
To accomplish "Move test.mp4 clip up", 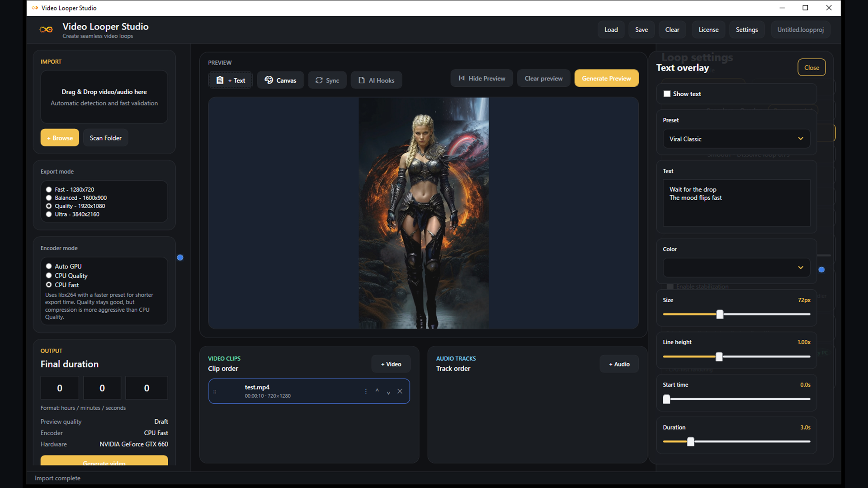I will pyautogui.click(x=377, y=390).
